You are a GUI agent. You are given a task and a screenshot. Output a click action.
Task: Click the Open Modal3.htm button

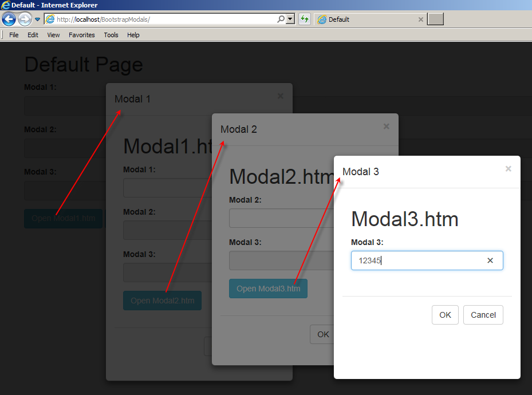[268, 289]
